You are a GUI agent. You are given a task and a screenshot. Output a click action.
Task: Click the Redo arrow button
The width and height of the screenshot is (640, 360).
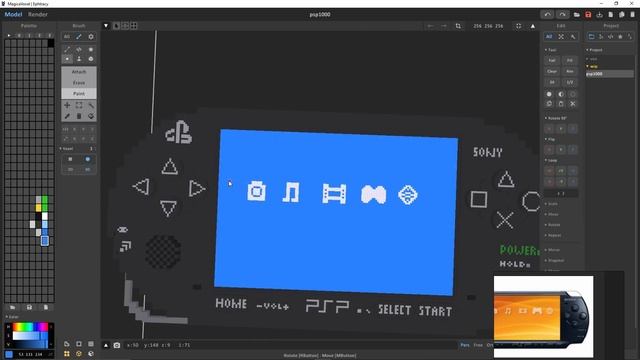[562, 14]
